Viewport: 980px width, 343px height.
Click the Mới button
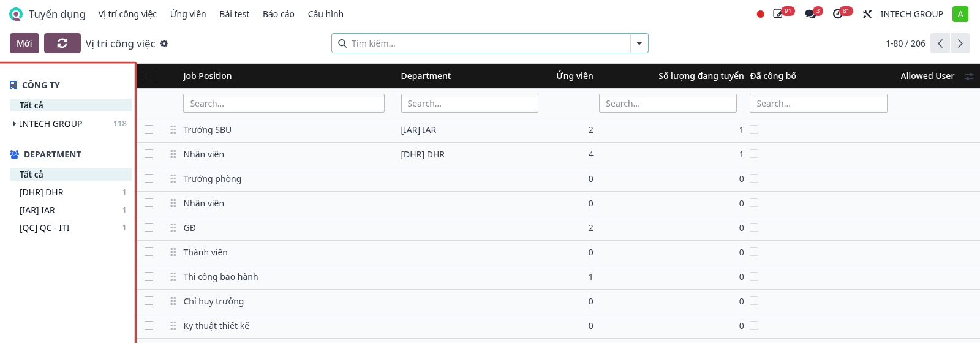pyautogui.click(x=24, y=43)
